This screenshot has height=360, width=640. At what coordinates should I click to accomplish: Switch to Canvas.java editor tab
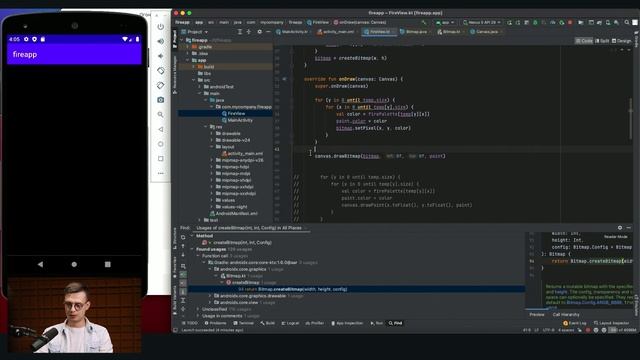pyautogui.click(x=487, y=32)
